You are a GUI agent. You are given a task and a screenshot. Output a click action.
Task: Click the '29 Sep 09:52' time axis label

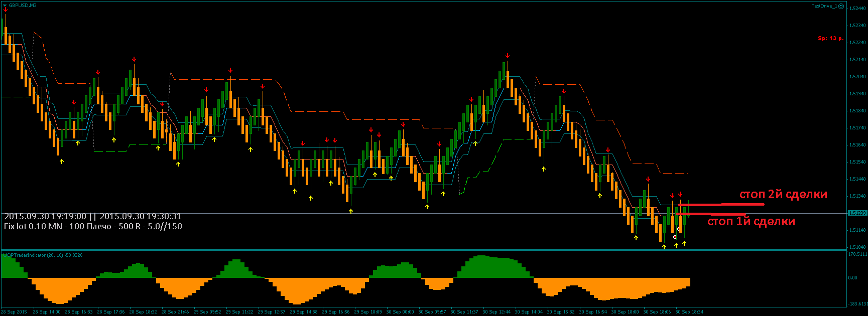(x=207, y=311)
